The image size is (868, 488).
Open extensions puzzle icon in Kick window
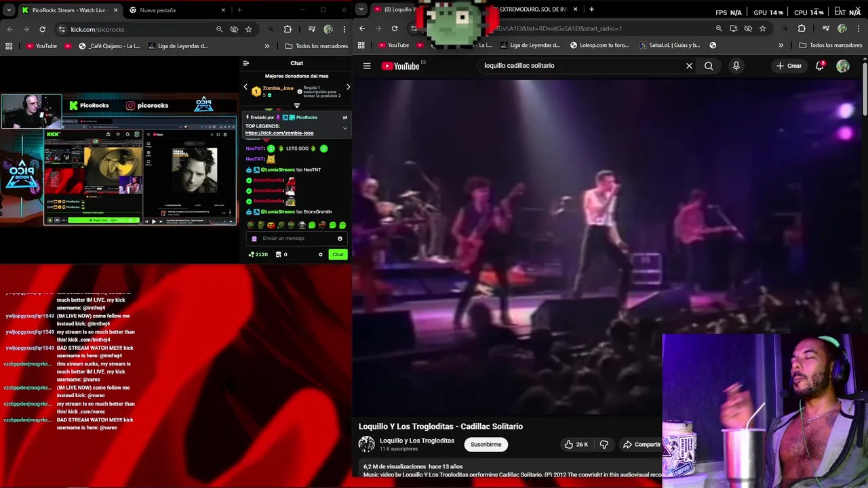coord(288,29)
